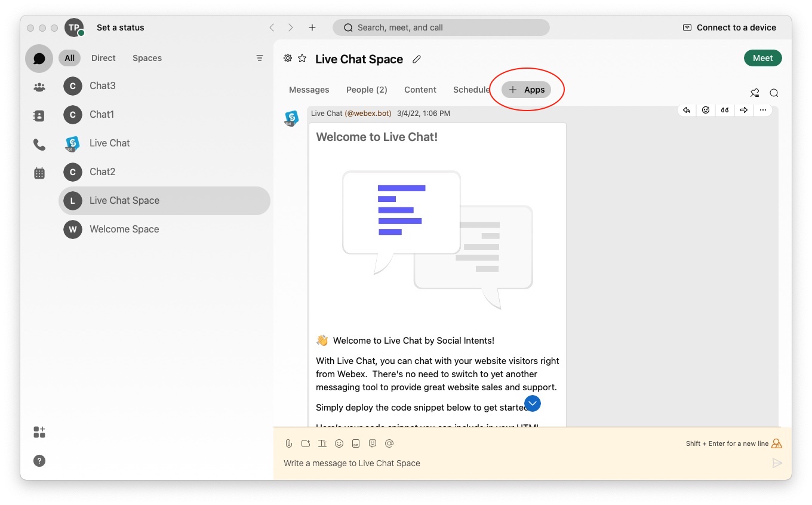Favorite Live Chat Space with star
This screenshot has height=505, width=812.
point(302,58)
